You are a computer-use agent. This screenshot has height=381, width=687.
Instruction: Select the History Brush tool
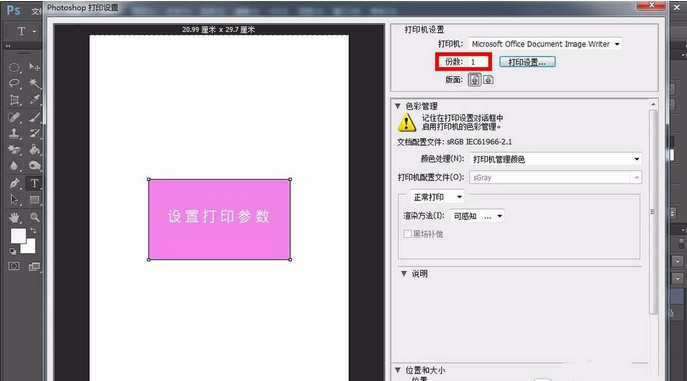pos(34,133)
